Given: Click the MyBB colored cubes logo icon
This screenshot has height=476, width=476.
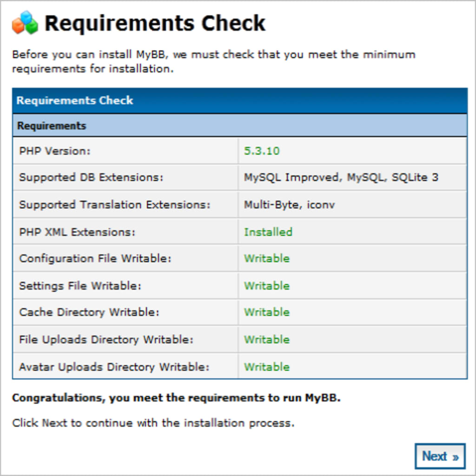Looking at the screenshot, I should [25, 23].
